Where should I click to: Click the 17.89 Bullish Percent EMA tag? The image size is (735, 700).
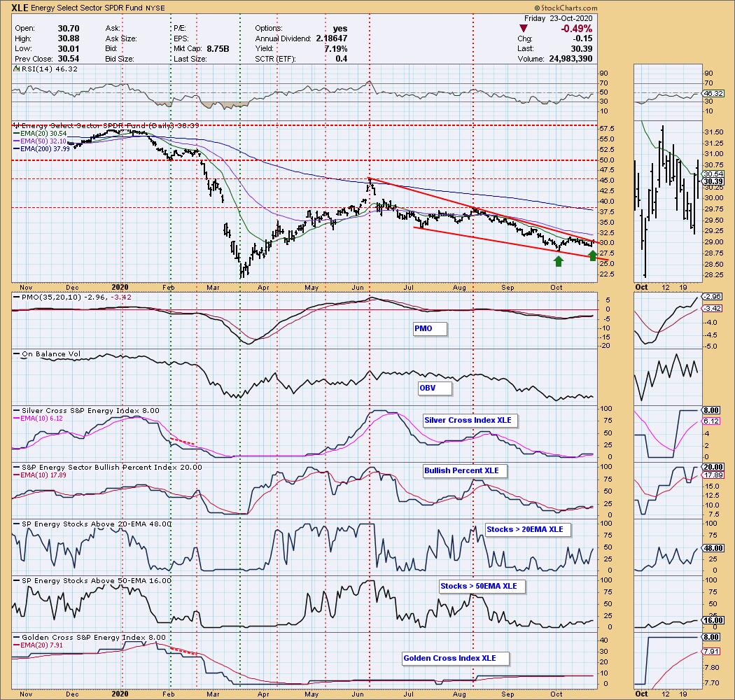713,475
